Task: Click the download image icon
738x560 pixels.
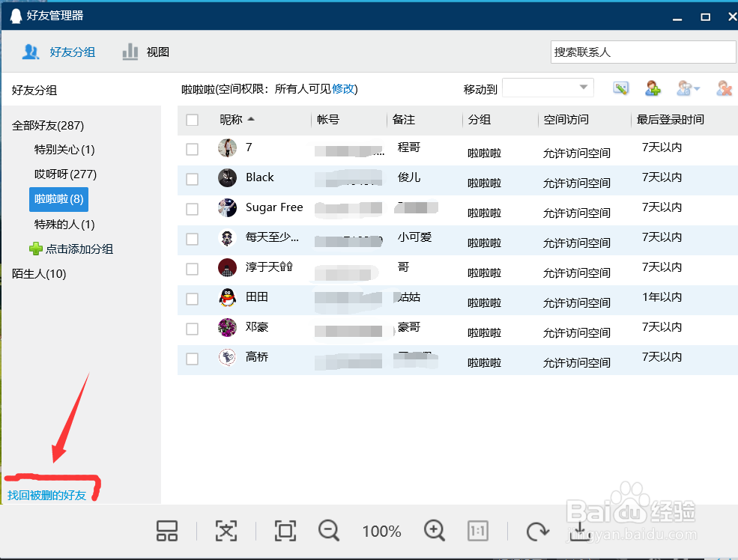Action: click(579, 531)
